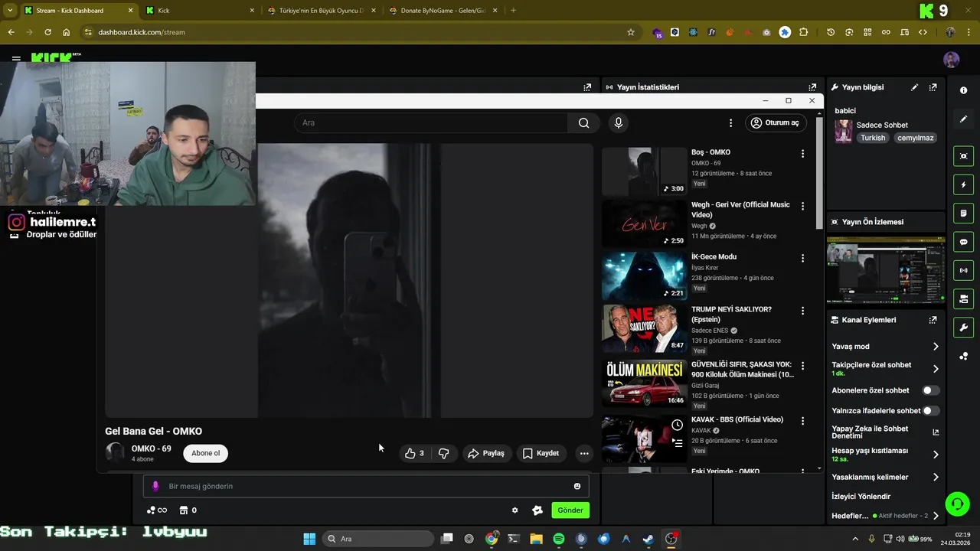Open the video's three-dot more actions
This screenshot has height=551, width=980.
[584, 453]
